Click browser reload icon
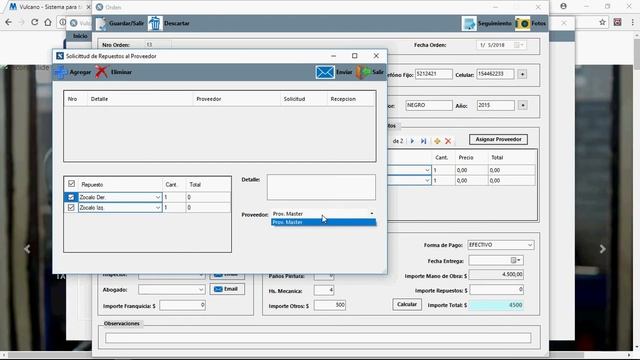Image resolution: width=640 pixels, height=360 pixels. pyautogui.click(x=35, y=22)
